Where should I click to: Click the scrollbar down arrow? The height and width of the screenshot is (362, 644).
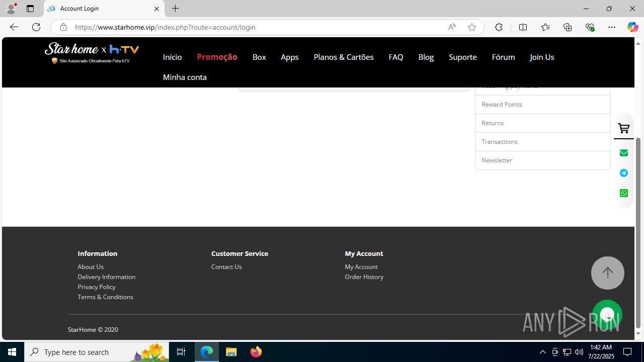pyautogui.click(x=638, y=334)
